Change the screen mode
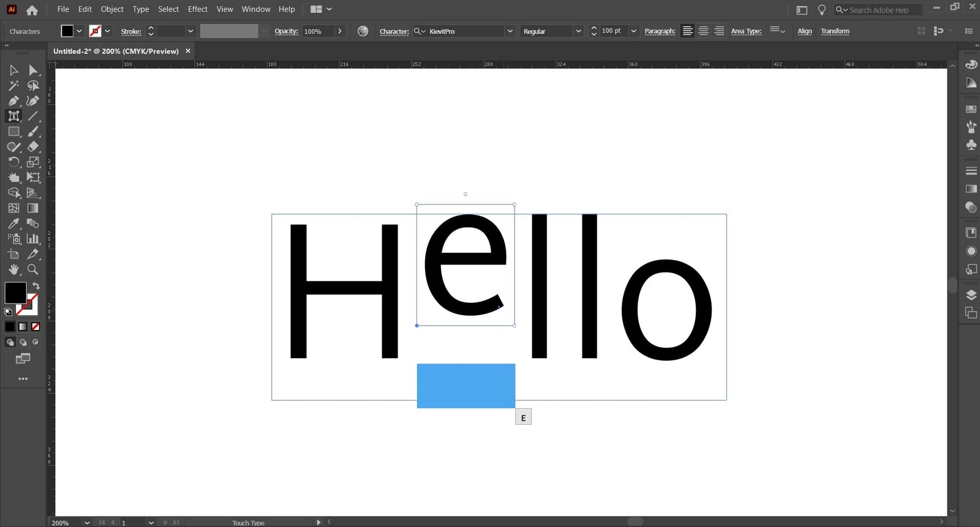Image resolution: width=980 pixels, height=527 pixels. point(23,359)
